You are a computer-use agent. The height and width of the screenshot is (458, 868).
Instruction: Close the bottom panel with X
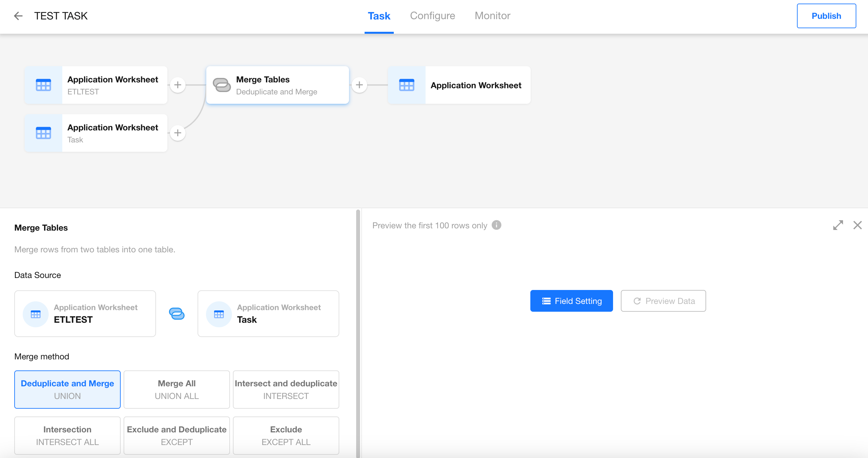(857, 225)
